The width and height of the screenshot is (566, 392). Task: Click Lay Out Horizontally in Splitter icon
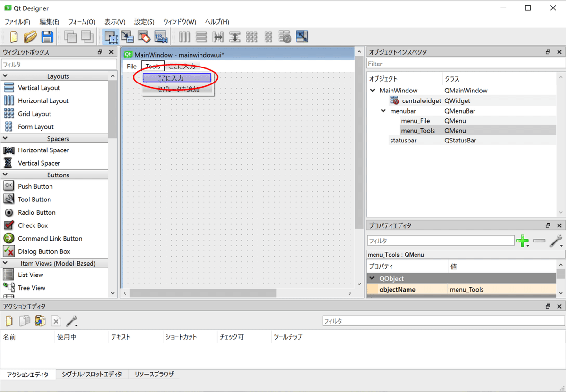pyautogui.click(x=218, y=36)
